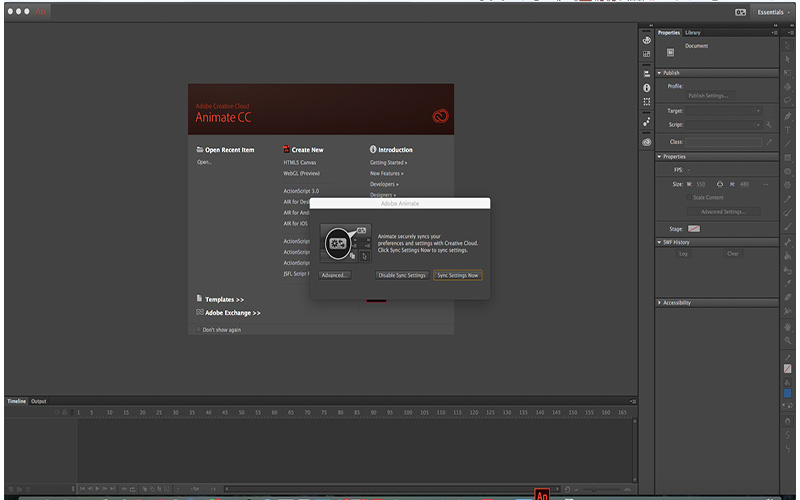Select the Line tool
The height and width of the screenshot is (500, 800).
pyautogui.click(x=787, y=144)
